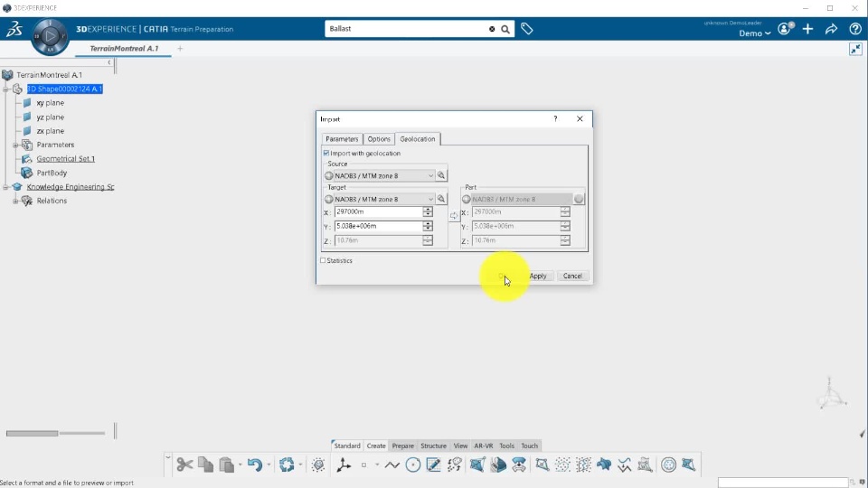Image resolution: width=868 pixels, height=488 pixels.
Task: Click the Target Y spinner arrows
Action: pyautogui.click(x=428, y=226)
